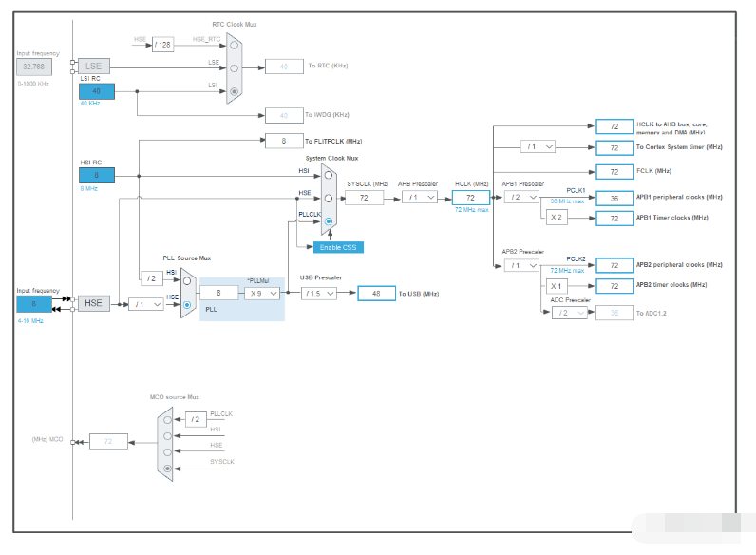Select HSE radio in System Clock Mux

(329, 198)
